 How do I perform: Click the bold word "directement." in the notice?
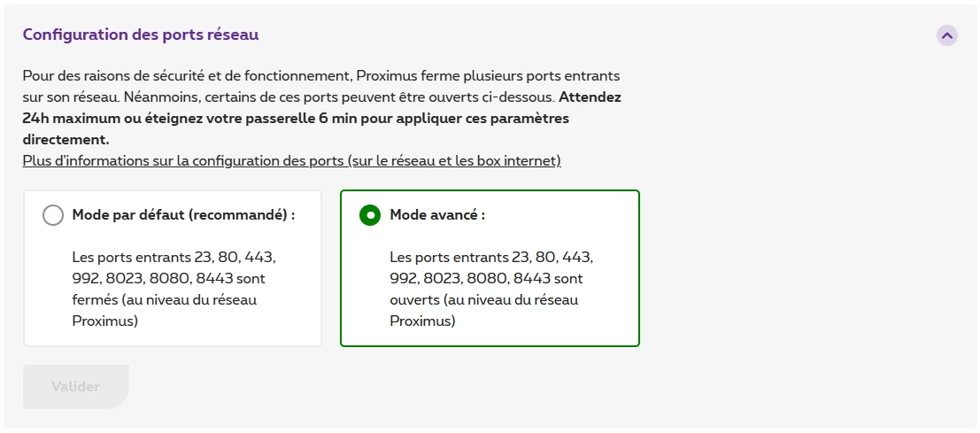66,139
